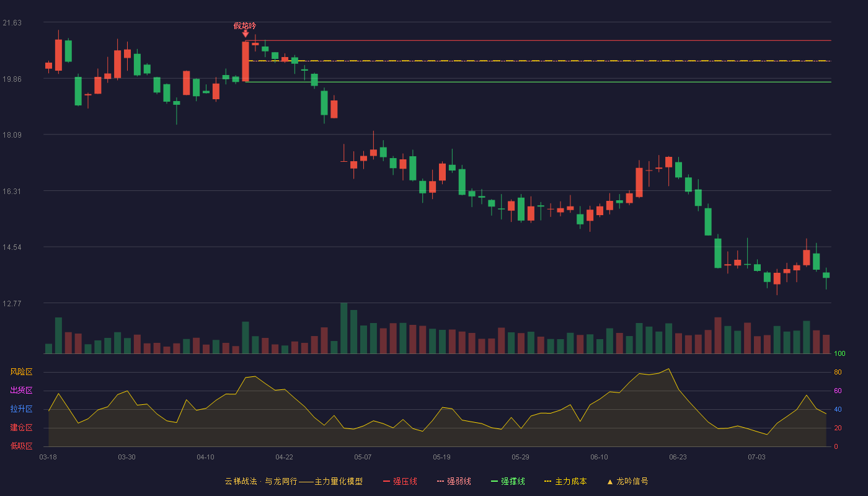Select the 拉升区 zone label

(21, 409)
